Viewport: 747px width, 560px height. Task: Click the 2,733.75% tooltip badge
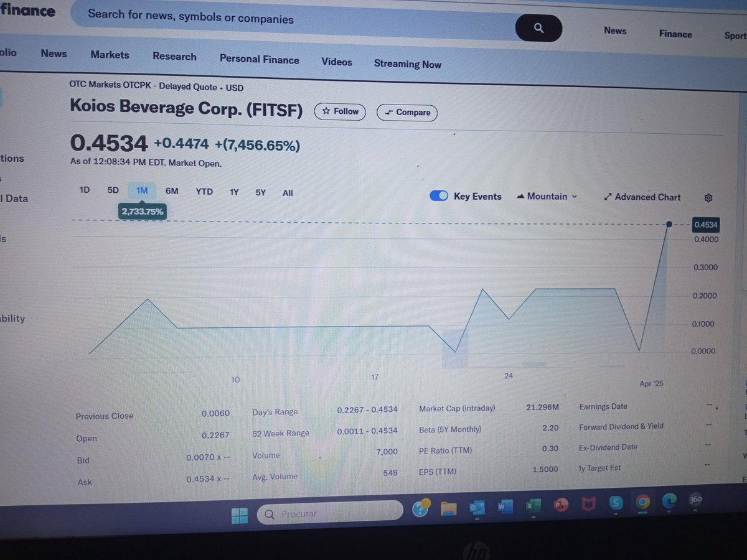pyautogui.click(x=143, y=212)
